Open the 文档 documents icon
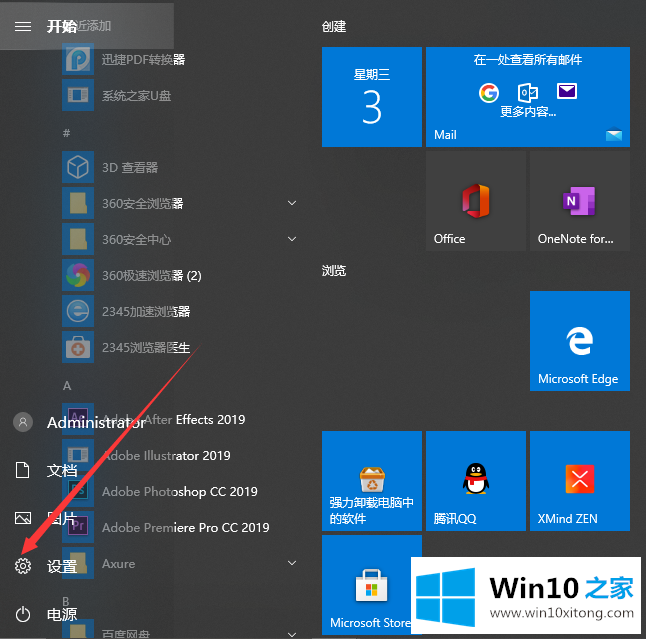Image resolution: width=646 pixels, height=639 pixels. coord(23,470)
